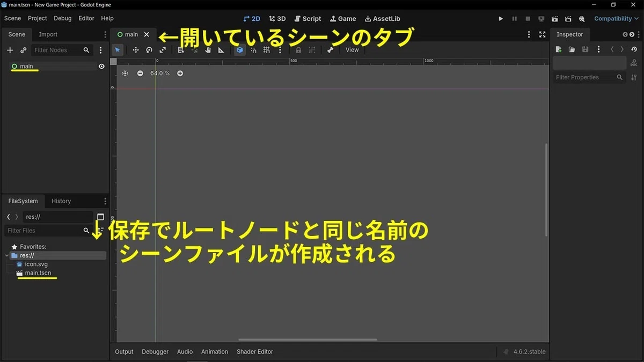Image resolution: width=644 pixels, height=362 pixels.
Task: Toggle distraction-free mode
Action: point(542,34)
